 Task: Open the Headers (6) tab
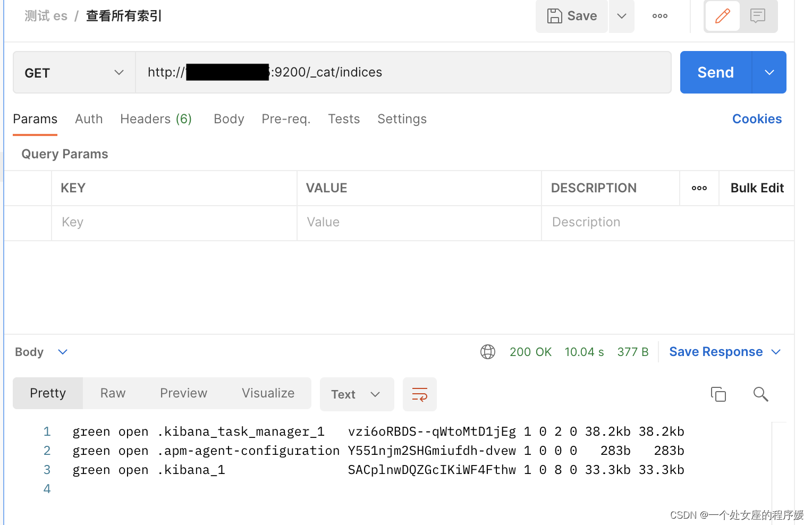(156, 119)
